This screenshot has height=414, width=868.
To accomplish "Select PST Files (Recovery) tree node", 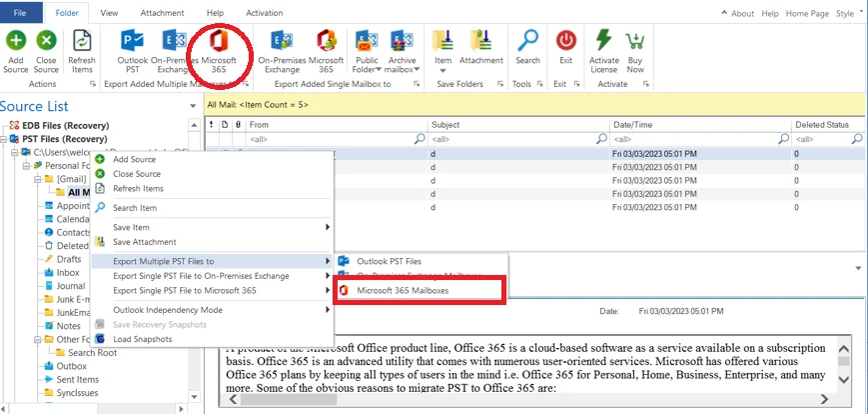I will 64,139.
